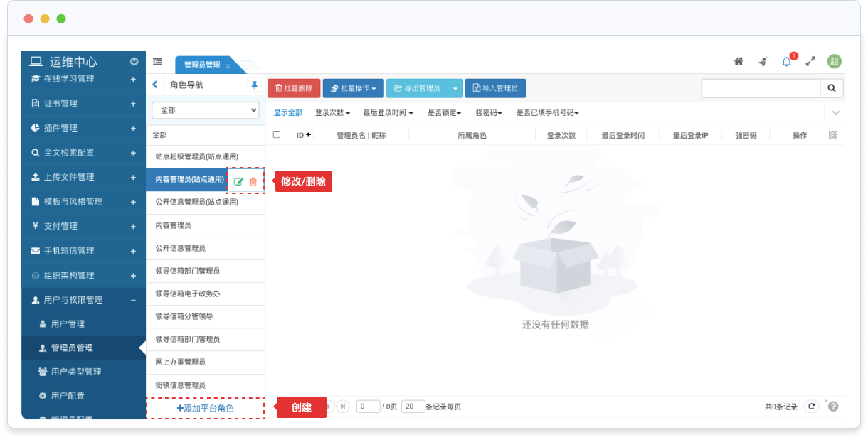Pin the 角色导航 panel
This screenshot has width=868, height=440.
pyautogui.click(x=254, y=85)
